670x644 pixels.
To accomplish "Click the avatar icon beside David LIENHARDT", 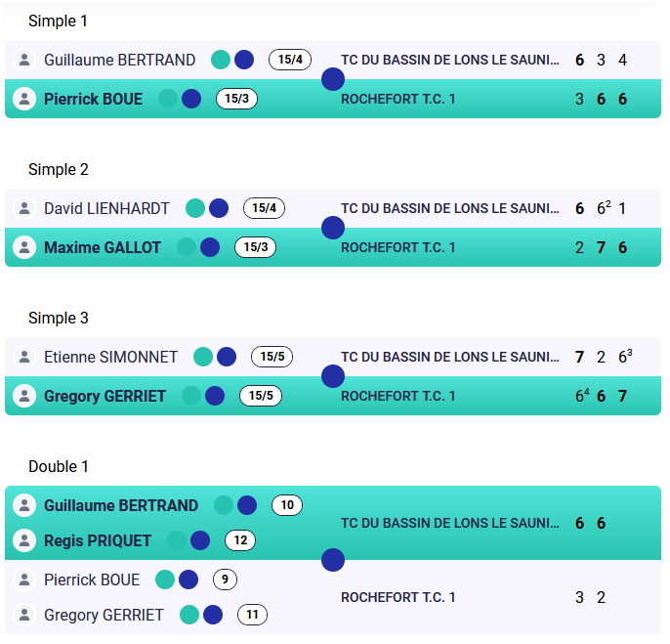I will (x=24, y=208).
